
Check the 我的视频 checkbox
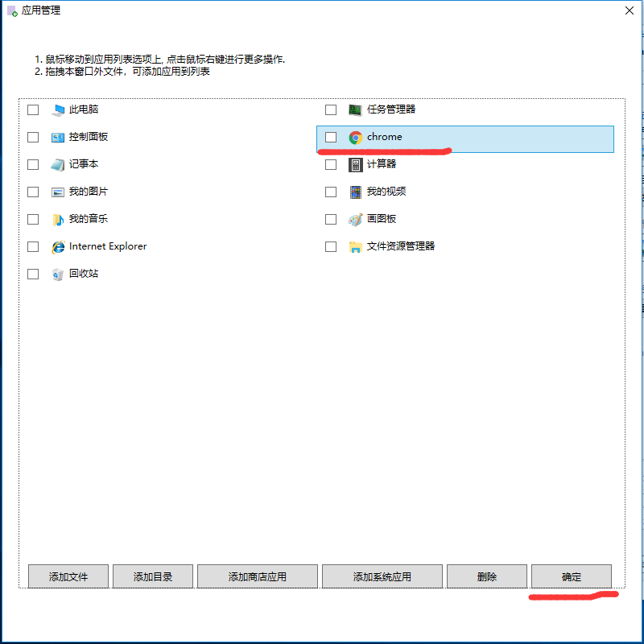(331, 192)
